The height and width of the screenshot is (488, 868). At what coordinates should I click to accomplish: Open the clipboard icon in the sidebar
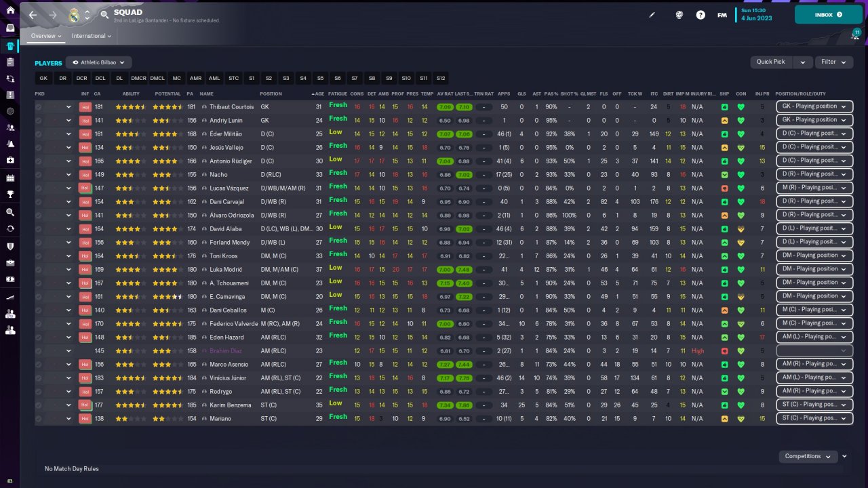point(10,62)
